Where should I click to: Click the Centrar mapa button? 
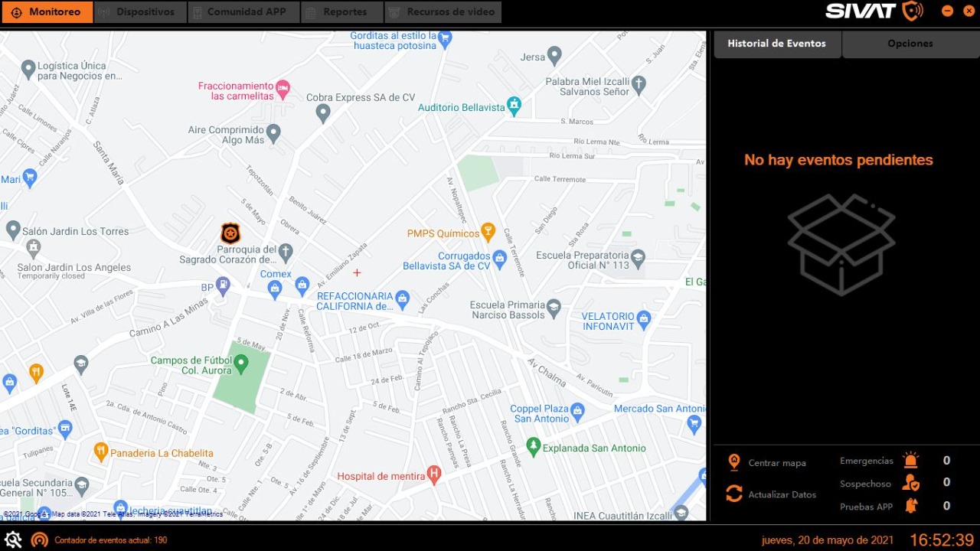(766, 462)
